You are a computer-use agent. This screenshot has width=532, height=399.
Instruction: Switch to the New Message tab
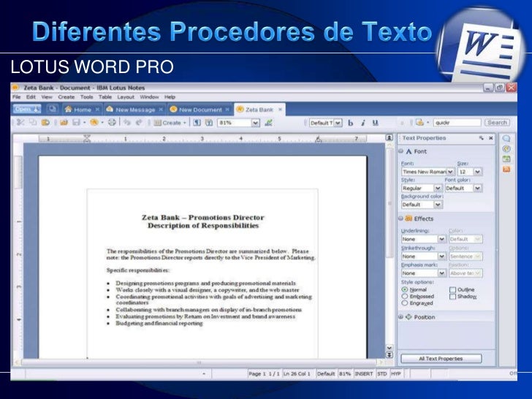pos(135,110)
